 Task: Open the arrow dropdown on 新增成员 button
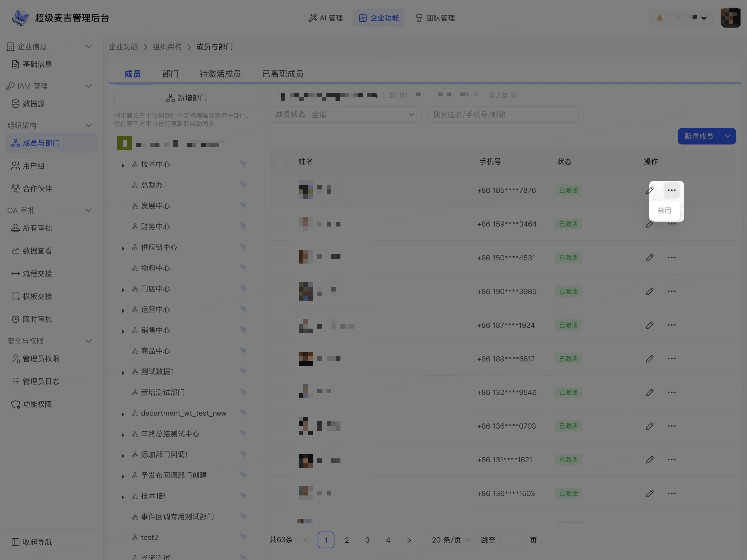tap(728, 136)
